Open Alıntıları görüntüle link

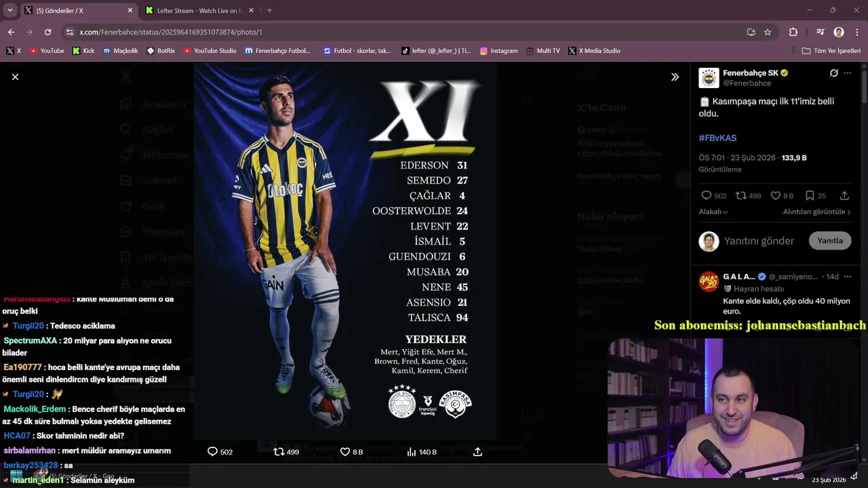tap(817, 211)
